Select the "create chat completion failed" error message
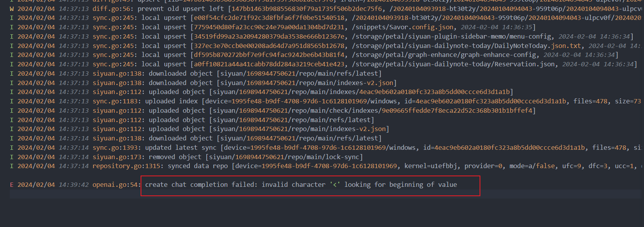This screenshot has height=227, width=644. pos(301,184)
